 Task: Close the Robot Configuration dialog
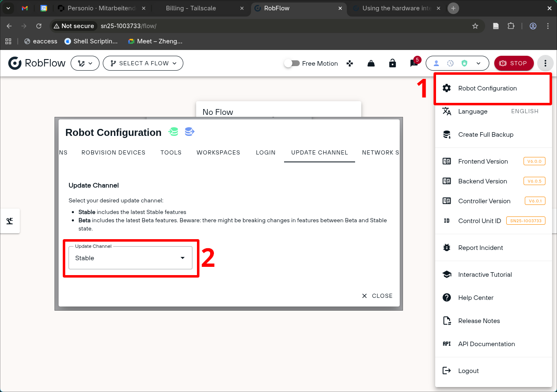377,296
